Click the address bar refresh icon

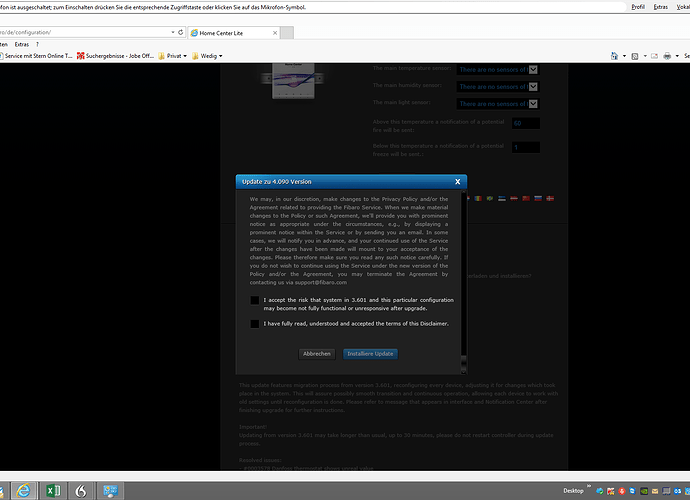coord(180,33)
